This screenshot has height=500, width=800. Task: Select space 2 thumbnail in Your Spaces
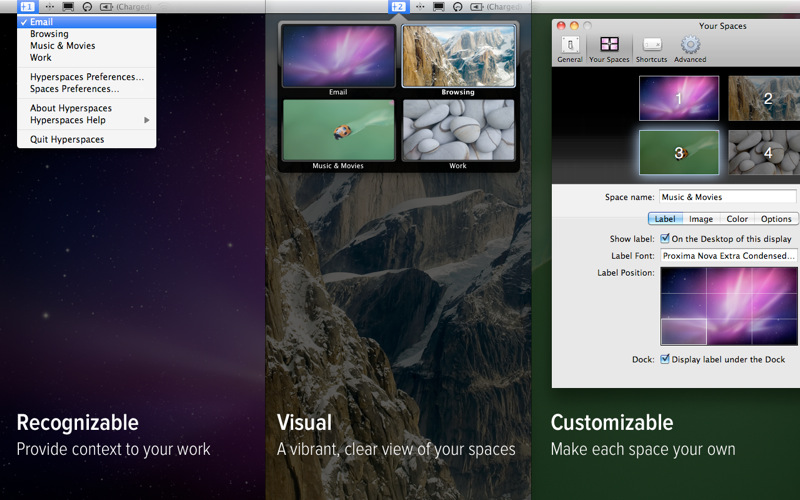(x=764, y=98)
